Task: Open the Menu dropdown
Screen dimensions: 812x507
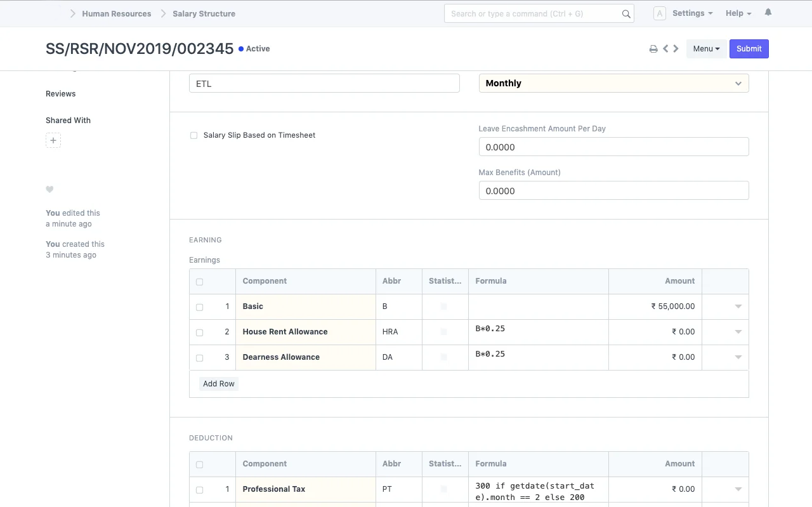Action: coord(706,48)
